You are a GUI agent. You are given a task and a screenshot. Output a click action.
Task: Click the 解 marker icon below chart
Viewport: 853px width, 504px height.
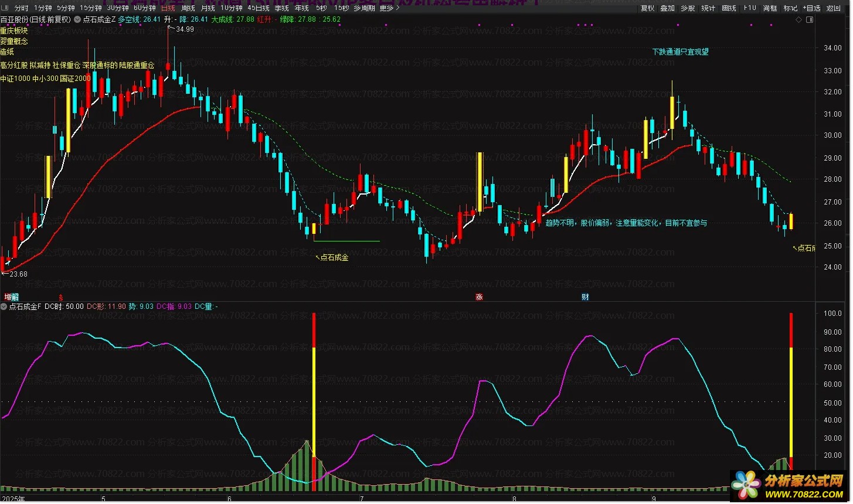15,297
